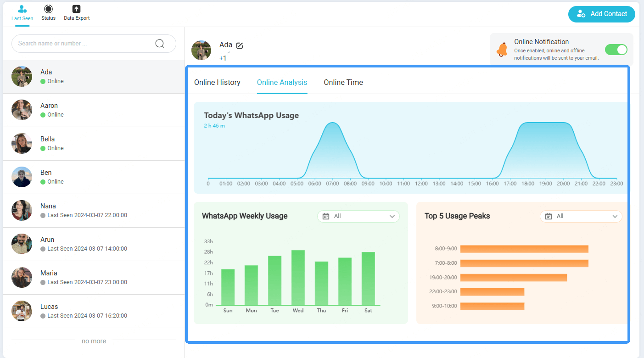Click Ada's avatar in the detail header
This screenshot has width=644, height=358.
(x=201, y=50)
